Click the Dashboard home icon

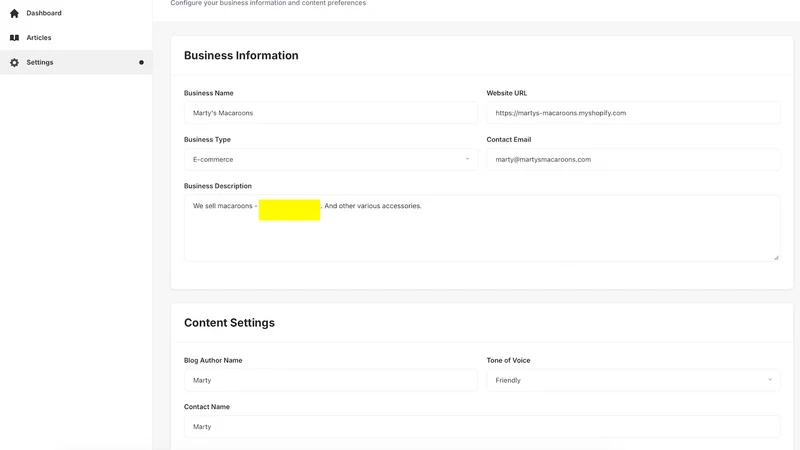(x=14, y=13)
